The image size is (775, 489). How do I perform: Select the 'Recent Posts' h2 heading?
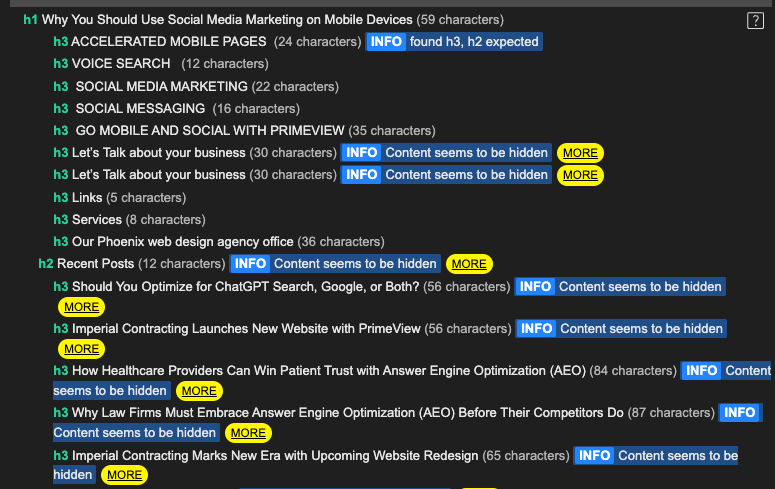(95, 264)
